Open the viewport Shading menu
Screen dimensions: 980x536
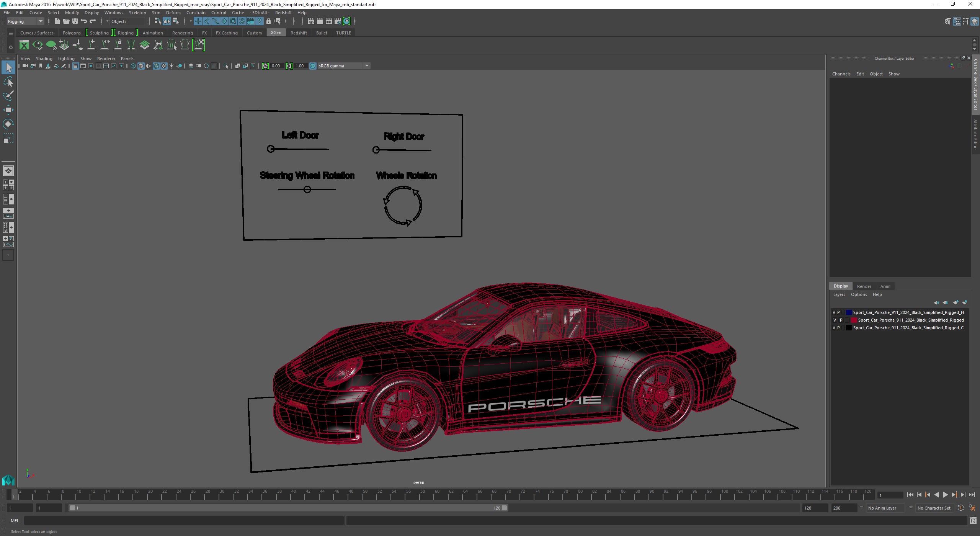click(x=44, y=59)
